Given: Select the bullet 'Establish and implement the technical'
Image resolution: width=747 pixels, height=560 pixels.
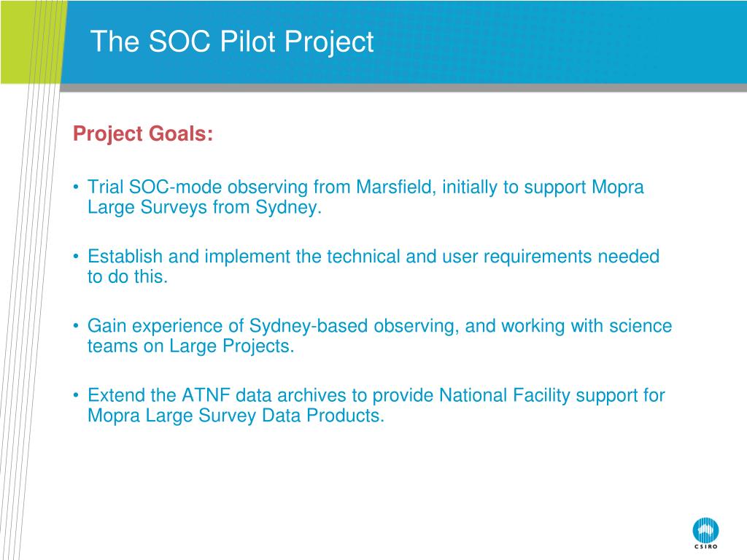Looking at the screenshot, I should pyautogui.click(x=366, y=266).
